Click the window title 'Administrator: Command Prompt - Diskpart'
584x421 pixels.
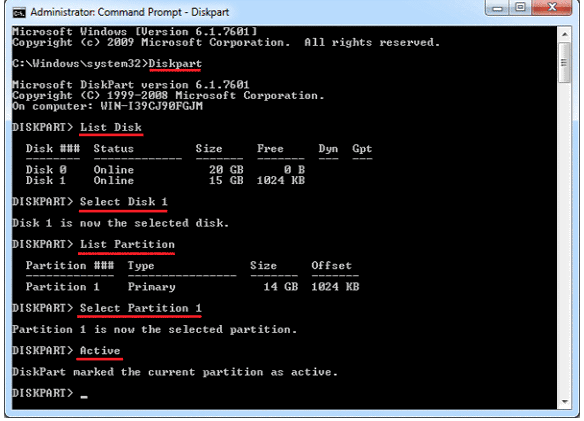(130, 12)
